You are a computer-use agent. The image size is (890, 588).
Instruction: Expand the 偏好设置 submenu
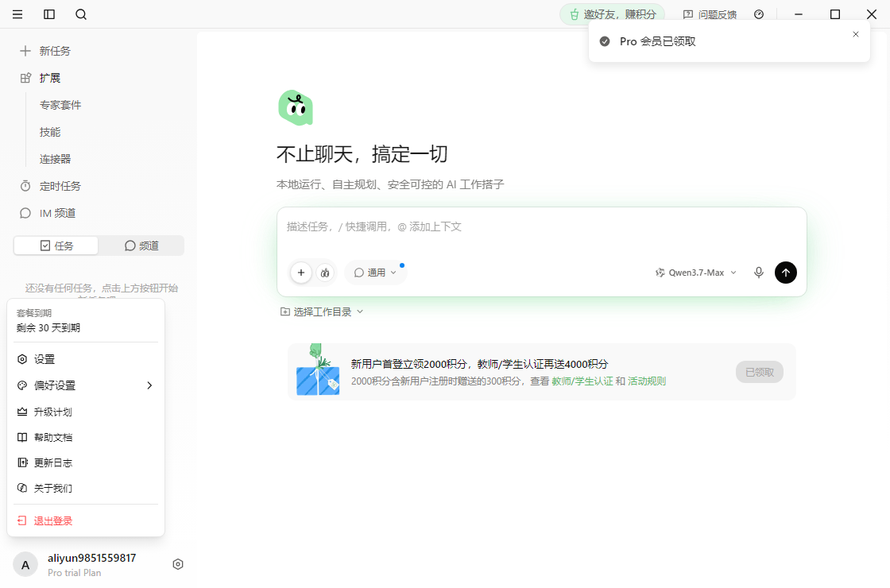(x=86, y=385)
